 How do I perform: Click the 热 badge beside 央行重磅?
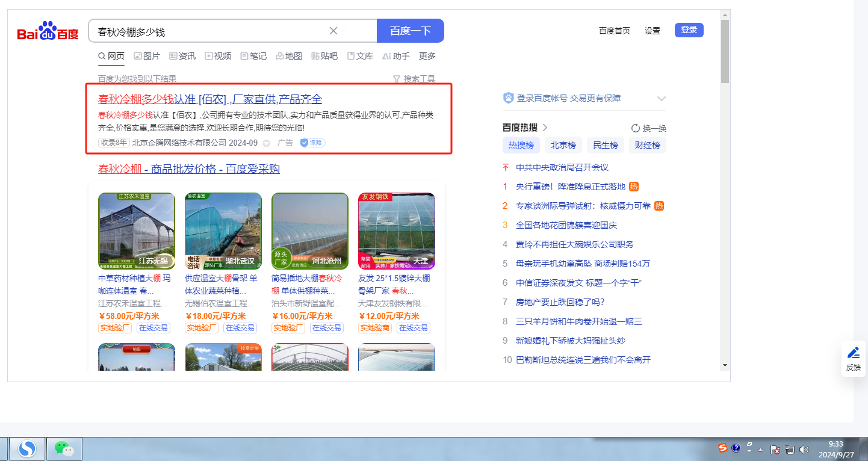633,187
